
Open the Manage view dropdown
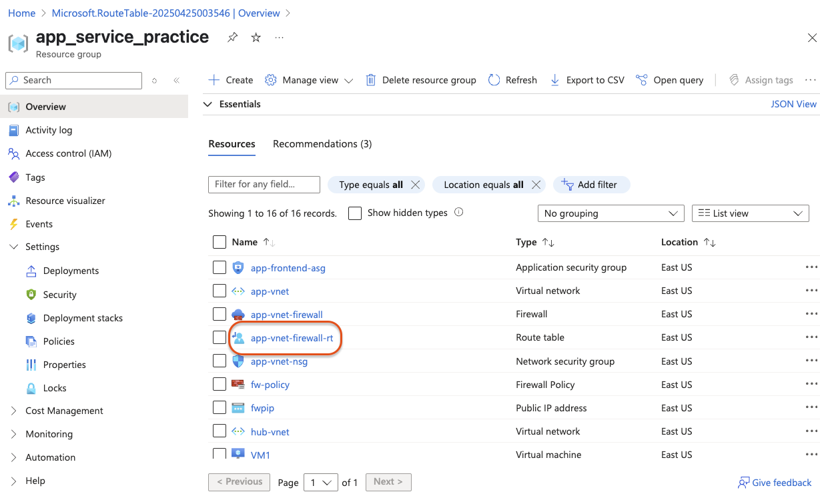(x=309, y=80)
